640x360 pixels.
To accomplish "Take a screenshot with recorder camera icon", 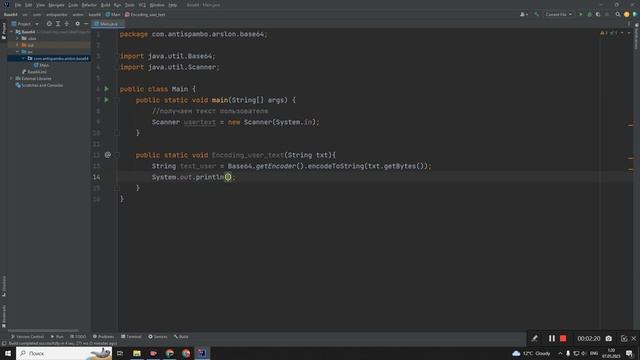I will (609, 338).
